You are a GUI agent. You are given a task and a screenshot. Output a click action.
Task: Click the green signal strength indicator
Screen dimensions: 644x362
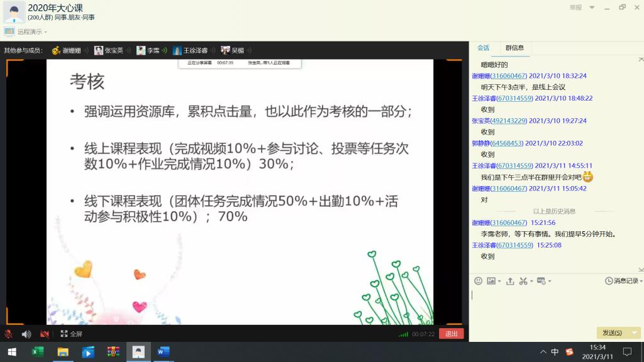point(403,334)
